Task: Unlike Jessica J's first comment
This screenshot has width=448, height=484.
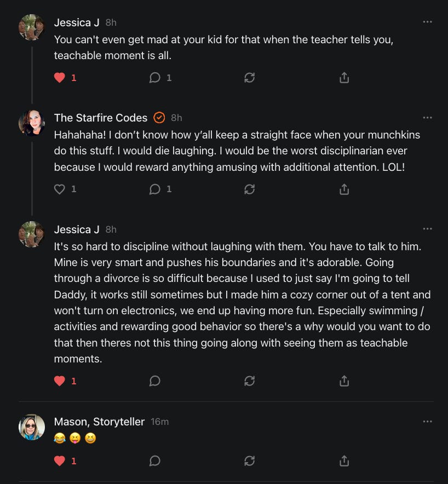Action: pyautogui.click(x=60, y=78)
